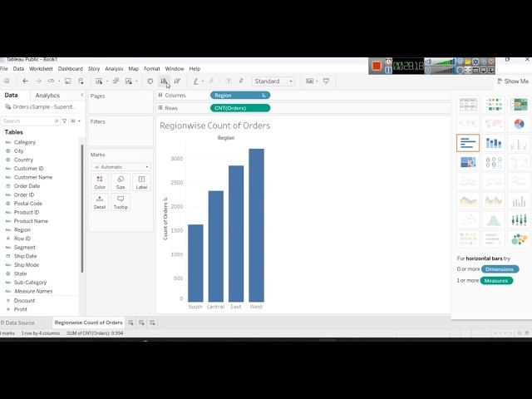Open the Label marks card

coord(141,182)
